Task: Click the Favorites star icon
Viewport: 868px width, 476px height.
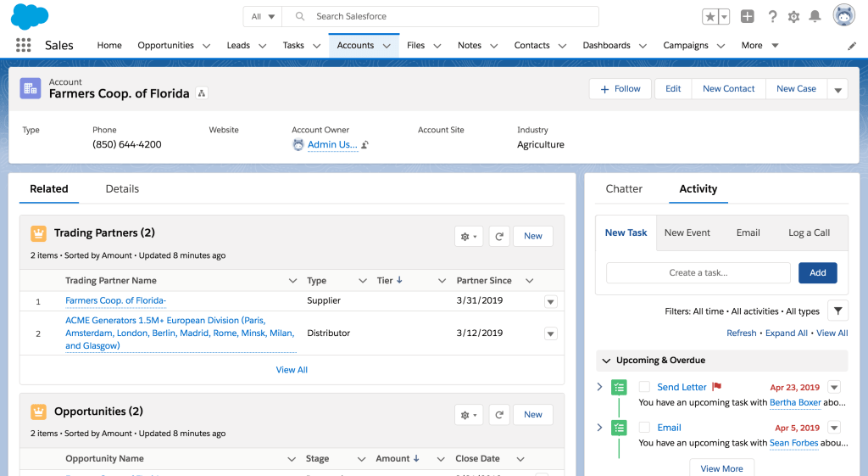Action: pyautogui.click(x=709, y=17)
